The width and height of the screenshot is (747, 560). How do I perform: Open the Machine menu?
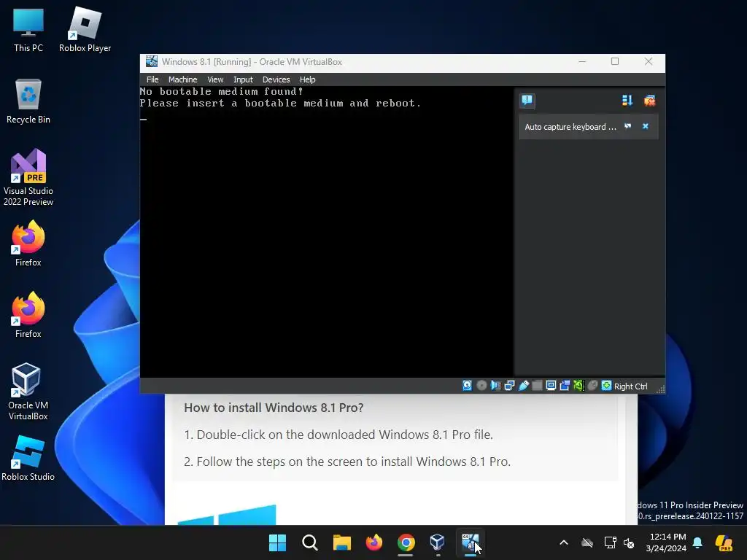click(182, 79)
